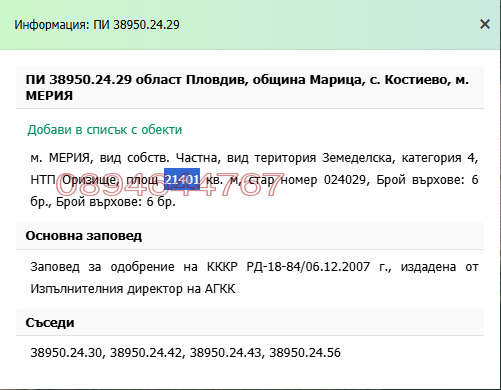Click neighbor parcel 38950.24.43

(x=225, y=352)
